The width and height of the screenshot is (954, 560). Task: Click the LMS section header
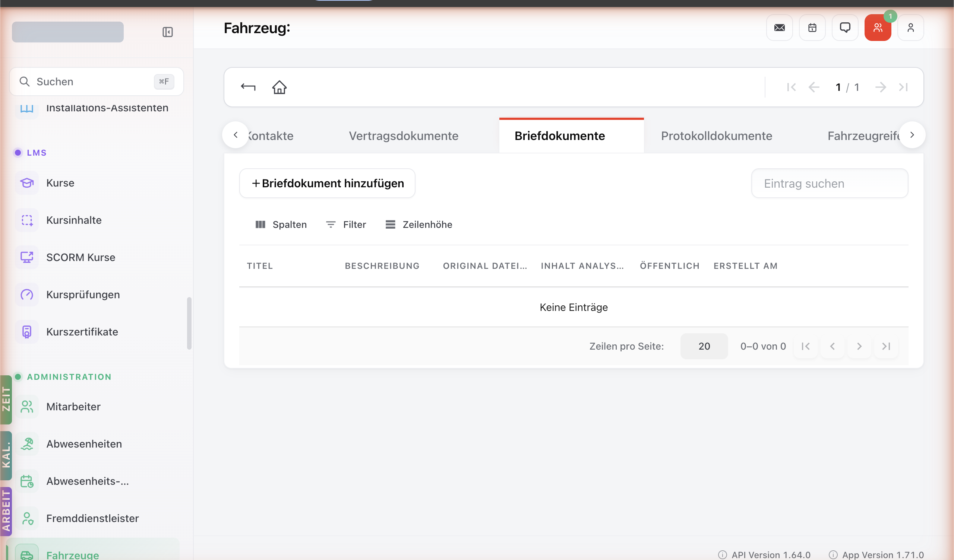[x=37, y=153]
